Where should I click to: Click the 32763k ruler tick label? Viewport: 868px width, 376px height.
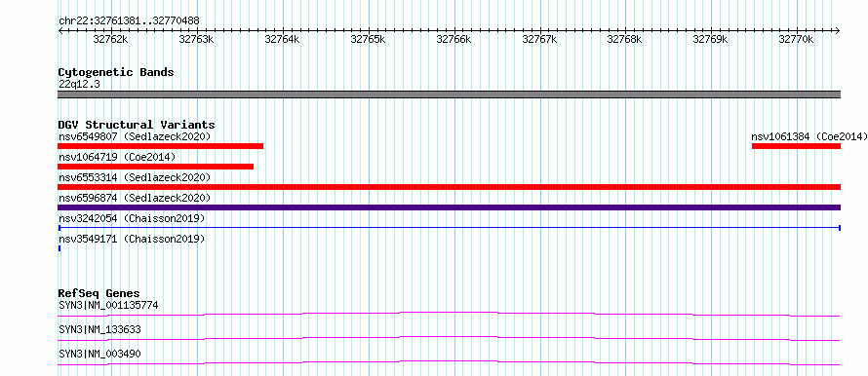click(196, 40)
